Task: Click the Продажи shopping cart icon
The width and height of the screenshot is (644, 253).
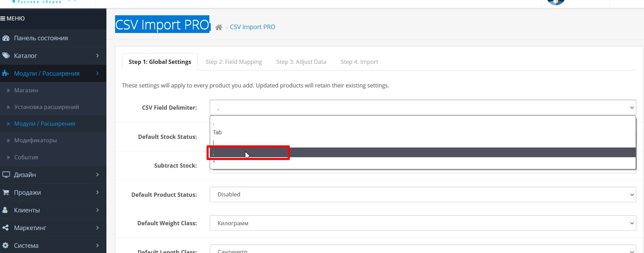Action: click(x=6, y=192)
